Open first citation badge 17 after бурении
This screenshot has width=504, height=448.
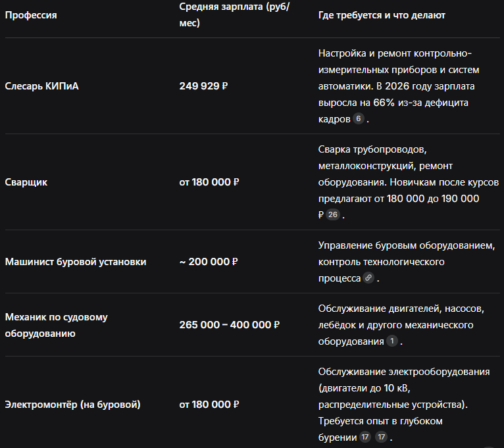[365, 437]
